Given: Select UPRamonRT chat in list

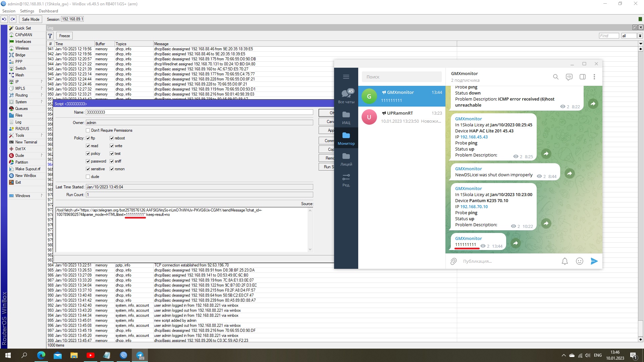Looking at the screenshot, I should (401, 117).
